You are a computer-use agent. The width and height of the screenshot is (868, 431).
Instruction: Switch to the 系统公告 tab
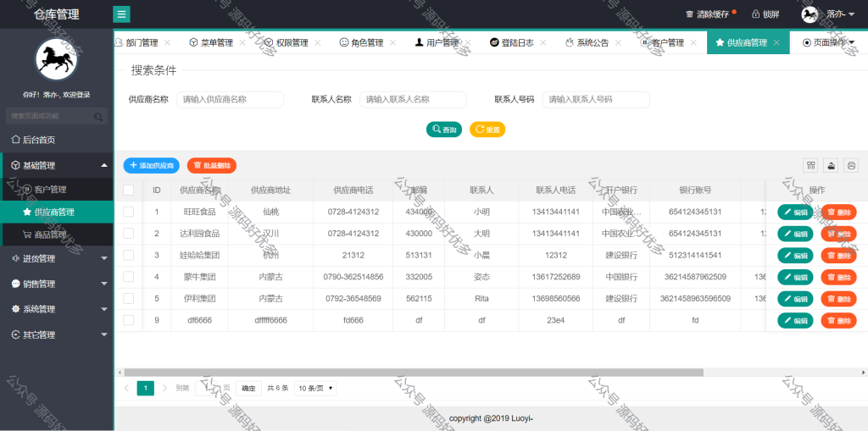pyautogui.click(x=593, y=42)
